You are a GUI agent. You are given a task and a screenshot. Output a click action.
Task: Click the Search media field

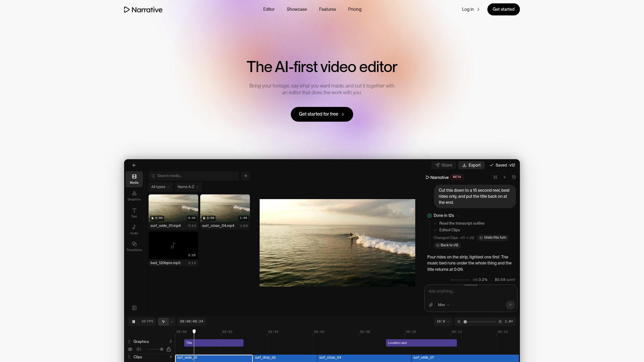(x=194, y=176)
